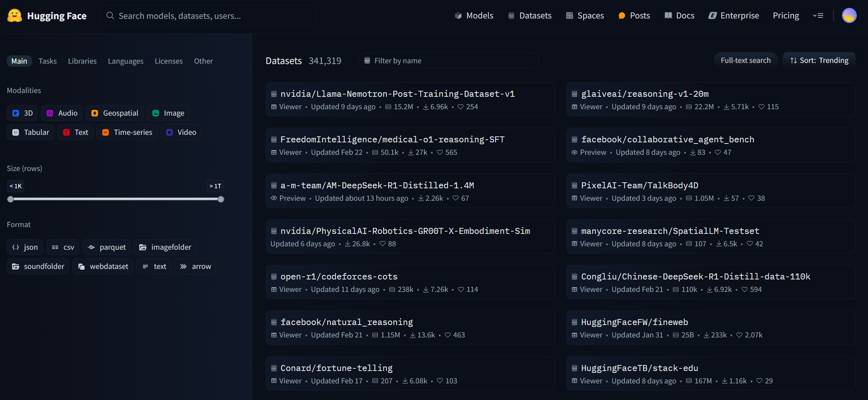Click the heart icon on medical-o1-reasoning-SFT
The image size is (868, 400).
440,152
